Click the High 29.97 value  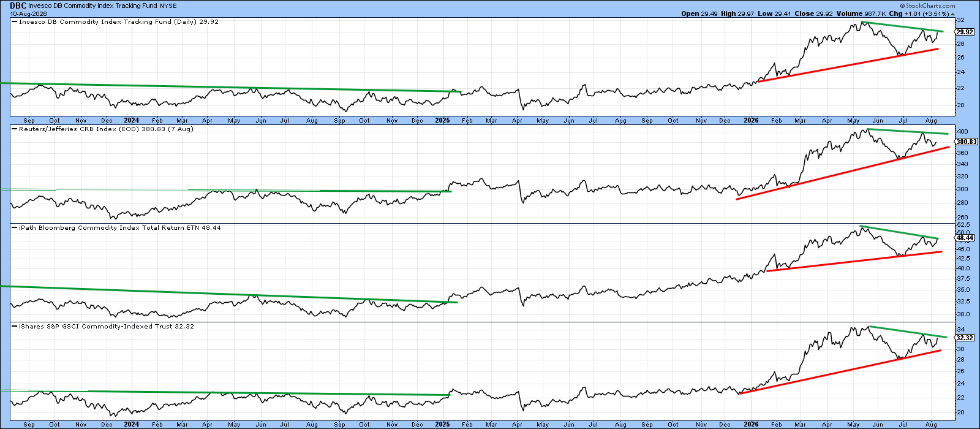[737, 13]
